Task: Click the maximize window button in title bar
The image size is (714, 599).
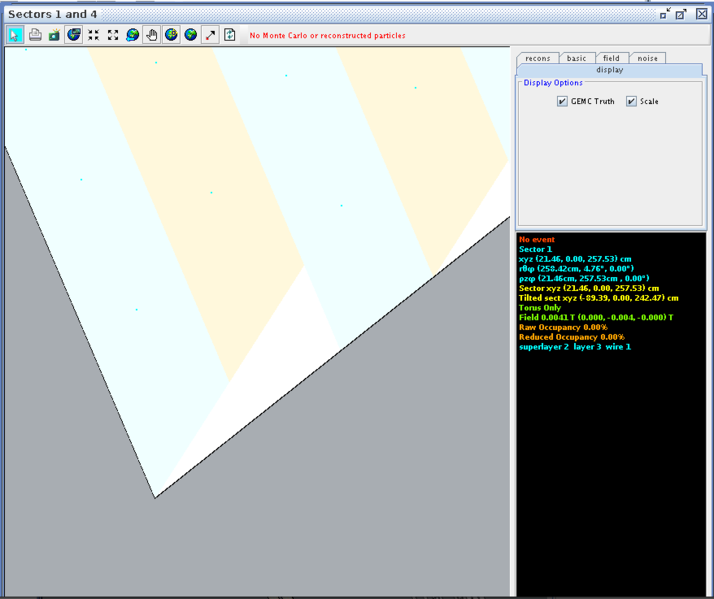Action: [x=681, y=14]
